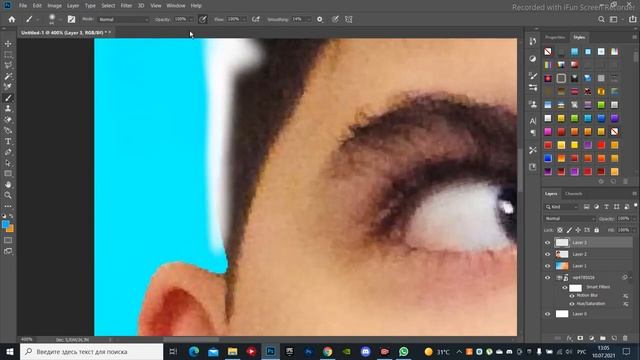Image resolution: width=640 pixels, height=360 pixels.
Task: Lock transparent pixels icon
Action: (x=560, y=230)
